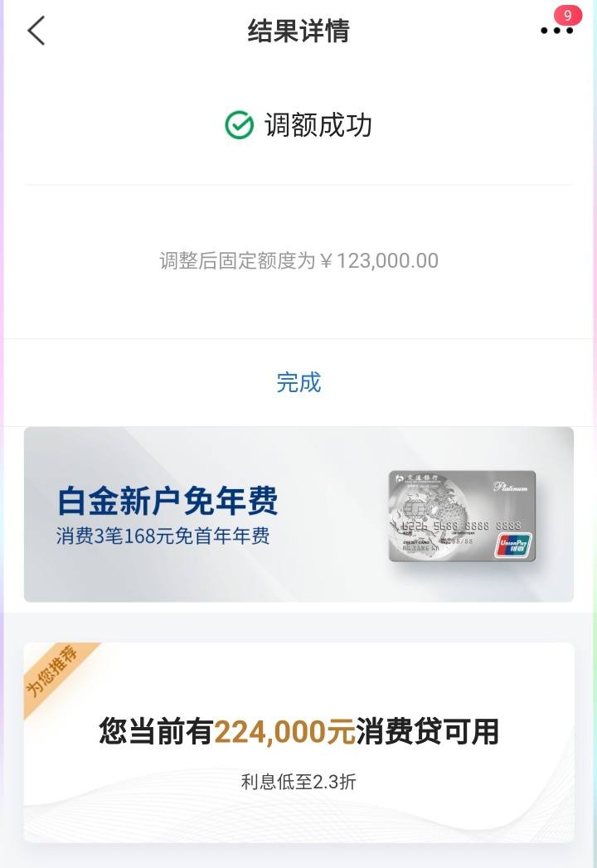The height and width of the screenshot is (868, 597).
Task: Open the 白金新户免年费 banner
Action: click(x=298, y=514)
